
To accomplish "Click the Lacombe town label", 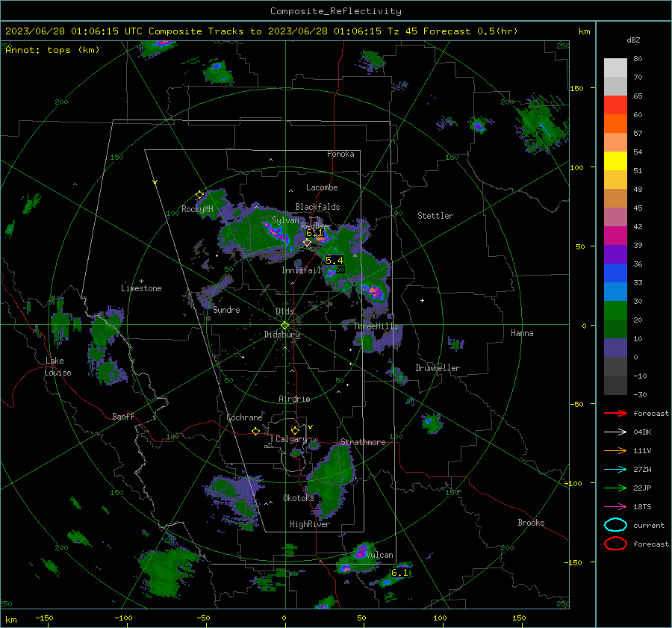I will [x=322, y=187].
